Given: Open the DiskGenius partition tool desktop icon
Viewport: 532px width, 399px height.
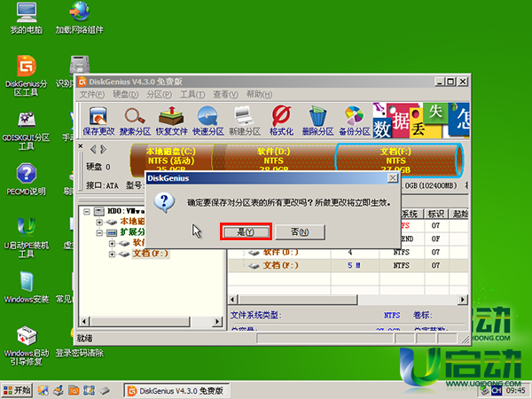Looking at the screenshot, I should click(x=26, y=75).
